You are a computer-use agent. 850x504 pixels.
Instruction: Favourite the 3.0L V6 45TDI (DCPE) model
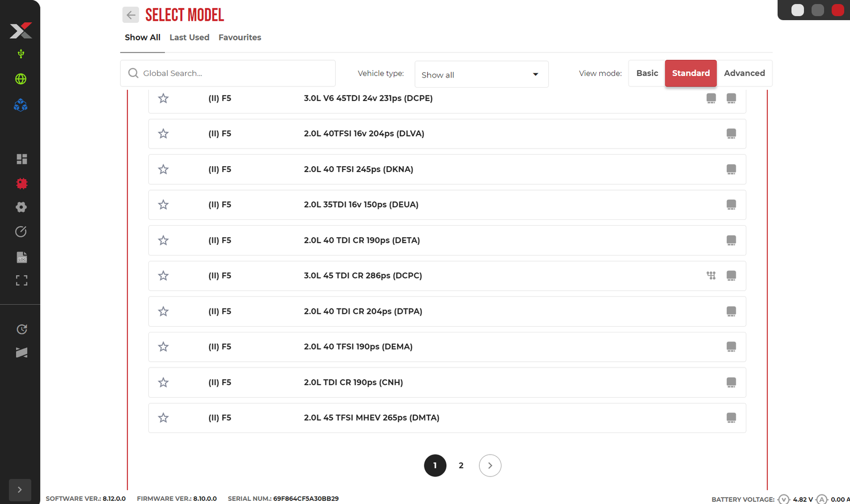[x=163, y=98]
